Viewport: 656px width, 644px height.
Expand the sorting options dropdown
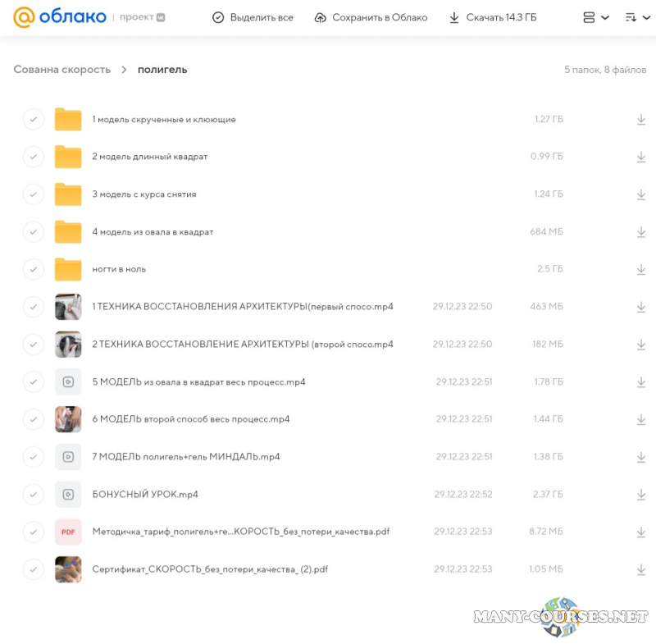[635, 17]
